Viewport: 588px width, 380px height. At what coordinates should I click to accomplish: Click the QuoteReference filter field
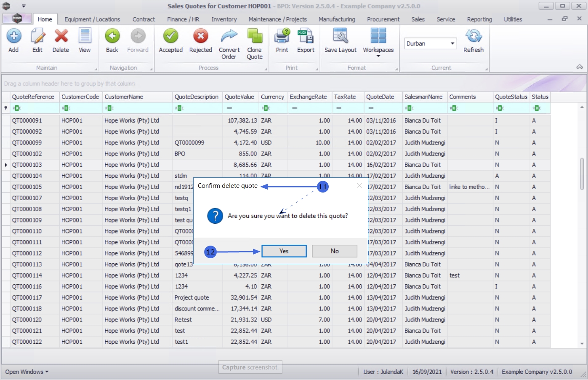(x=35, y=108)
